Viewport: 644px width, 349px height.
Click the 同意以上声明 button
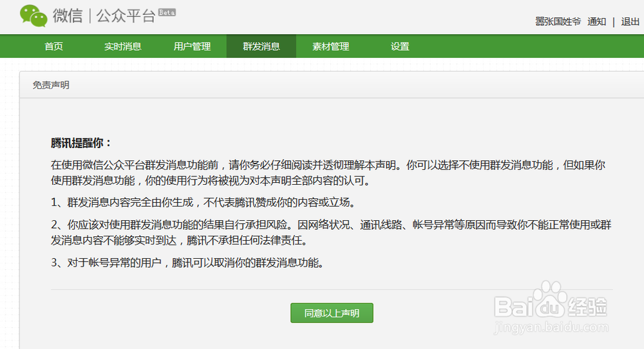[x=332, y=313]
